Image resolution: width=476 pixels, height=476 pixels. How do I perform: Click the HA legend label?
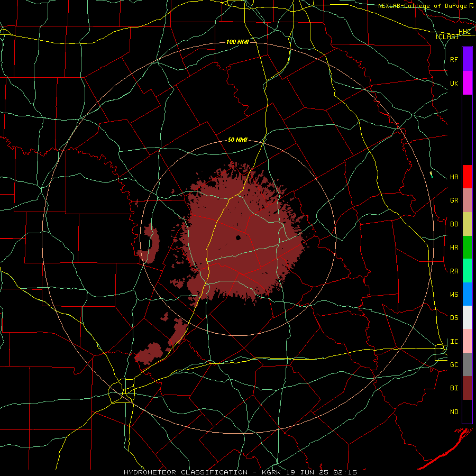click(454, 177)
